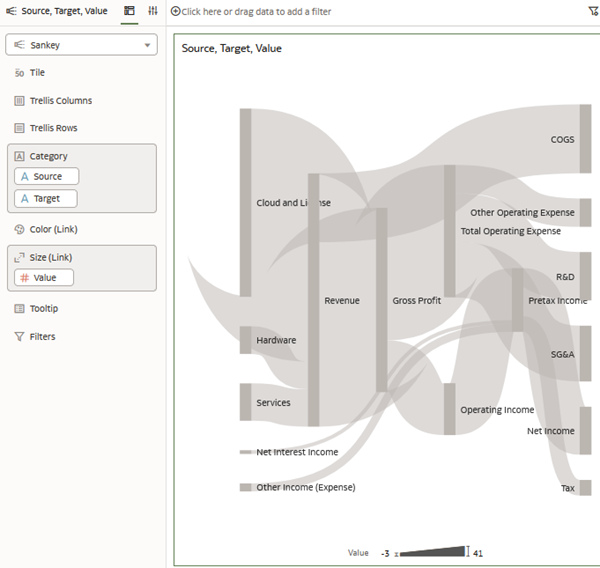Click the Operating Income node label

tap(497, 410)
